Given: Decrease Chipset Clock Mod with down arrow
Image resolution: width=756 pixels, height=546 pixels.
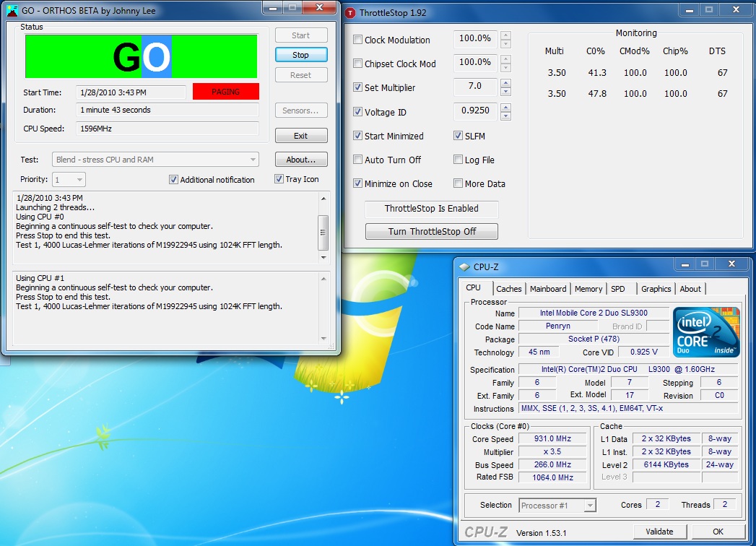Looking at the screenshot, I should tap(505, 67).
